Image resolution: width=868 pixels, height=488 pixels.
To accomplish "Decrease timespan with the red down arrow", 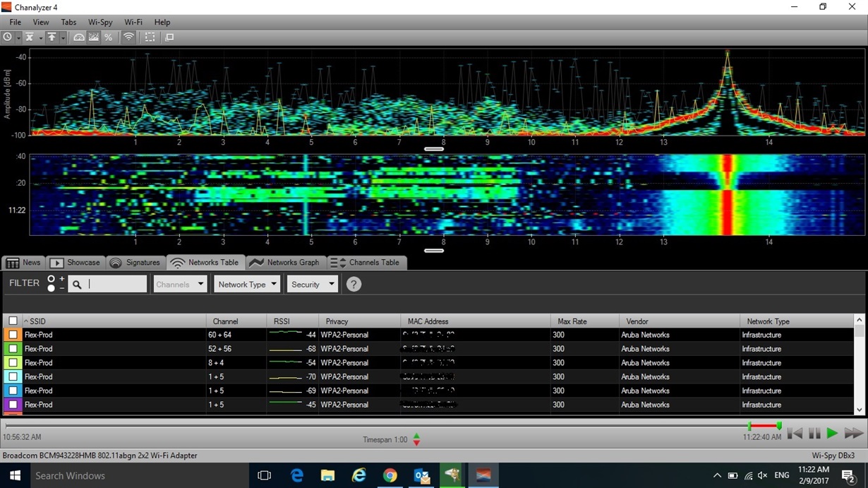I will tap(416, 443).
